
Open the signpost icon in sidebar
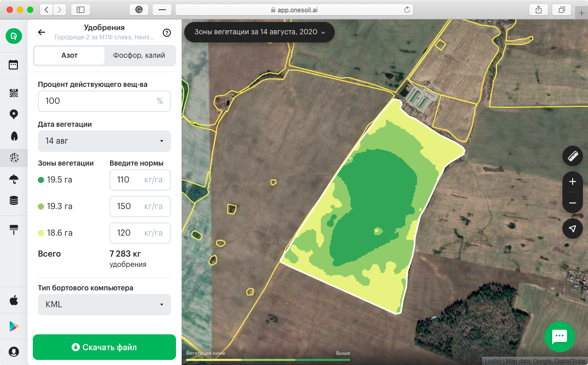click(x=14, y=230)
